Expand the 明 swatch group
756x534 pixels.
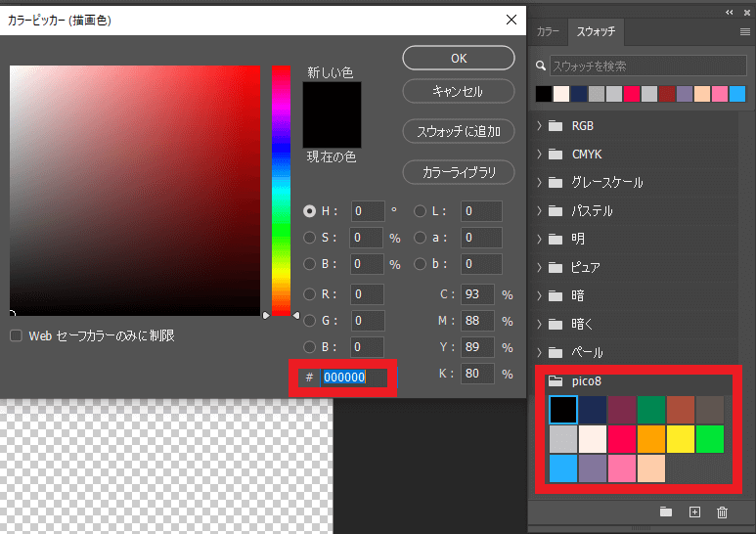540,239
